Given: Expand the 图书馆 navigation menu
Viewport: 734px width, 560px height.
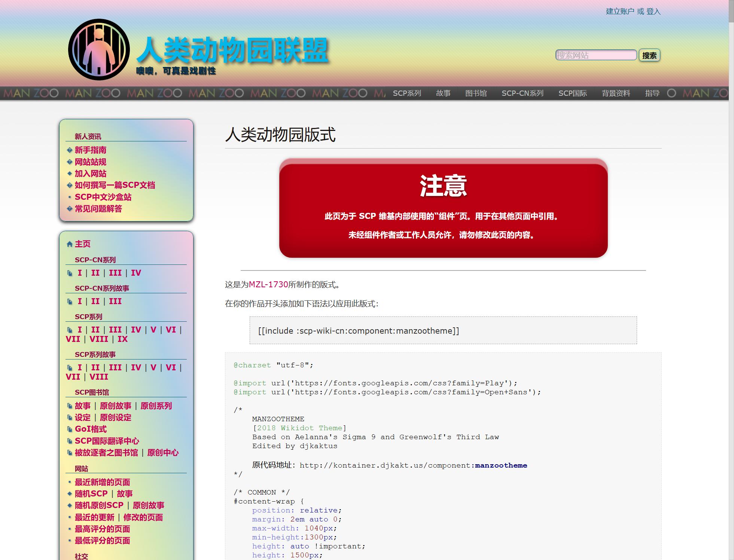Looking at the screenshot, I should [x=476, y=93].
